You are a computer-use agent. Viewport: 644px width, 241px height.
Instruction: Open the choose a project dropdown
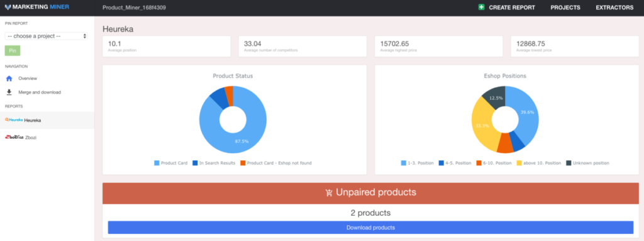coord(46,36)
